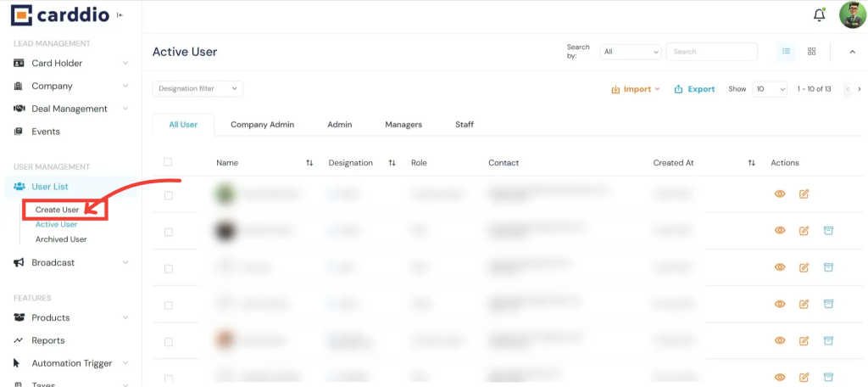This screenshot has height=387, width=868.
Task: Archive the user with the dark avatar
Action: click(x=828, y=230)
